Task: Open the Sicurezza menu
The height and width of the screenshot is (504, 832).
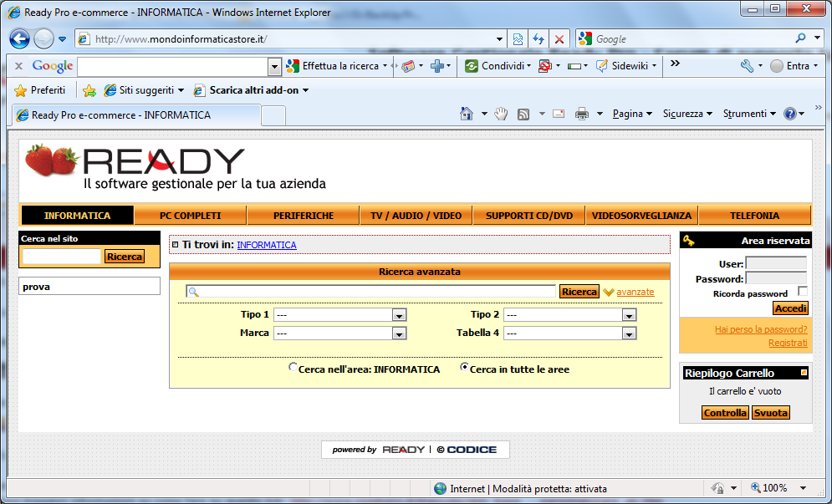Action: [687, 114]
